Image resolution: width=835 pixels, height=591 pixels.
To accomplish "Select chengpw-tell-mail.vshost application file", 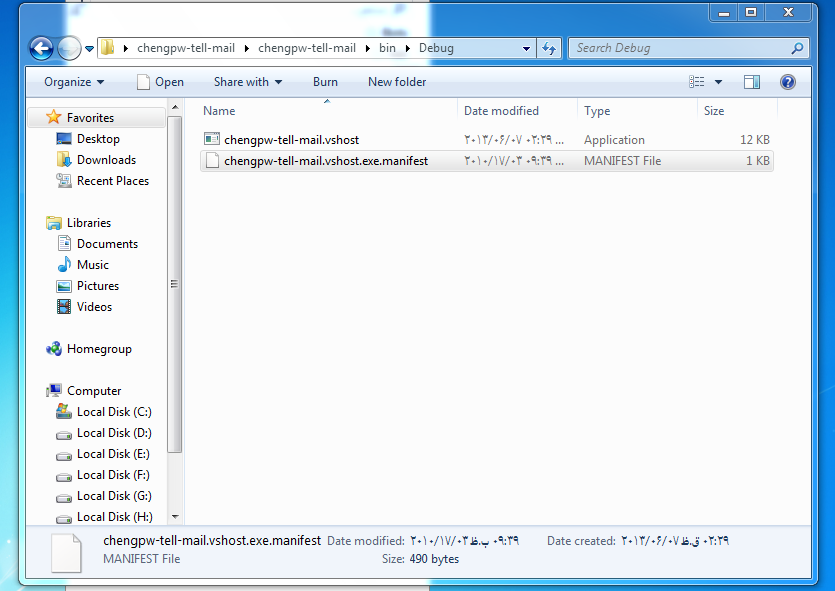I will tap(487, 140).
